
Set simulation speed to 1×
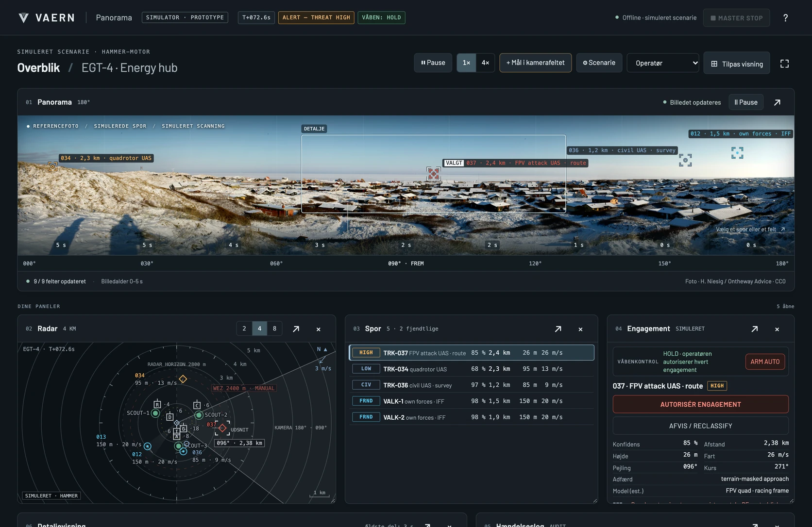[466, 63]
